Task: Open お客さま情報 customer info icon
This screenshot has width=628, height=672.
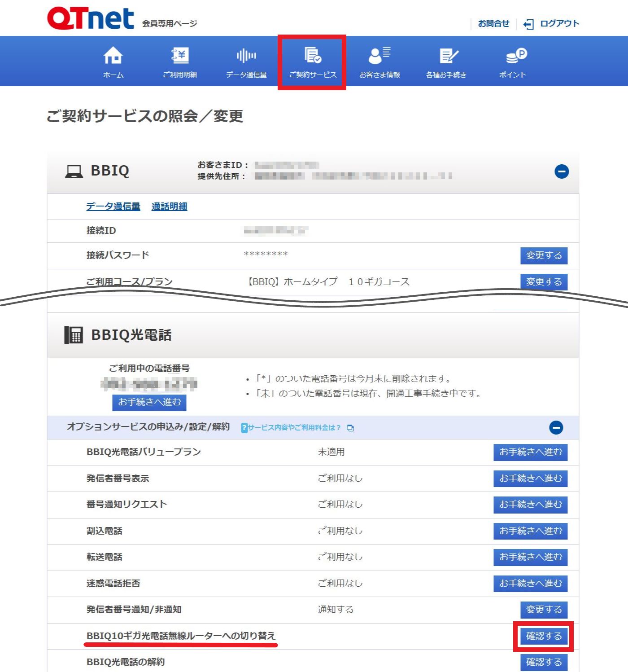Action: click(x=379, y=62)
